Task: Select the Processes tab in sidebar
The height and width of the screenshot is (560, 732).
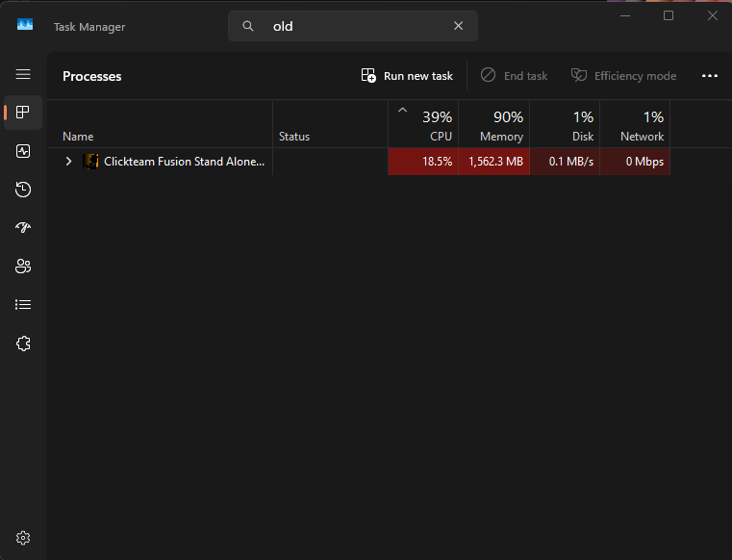Action: click(x=23, y=113)
